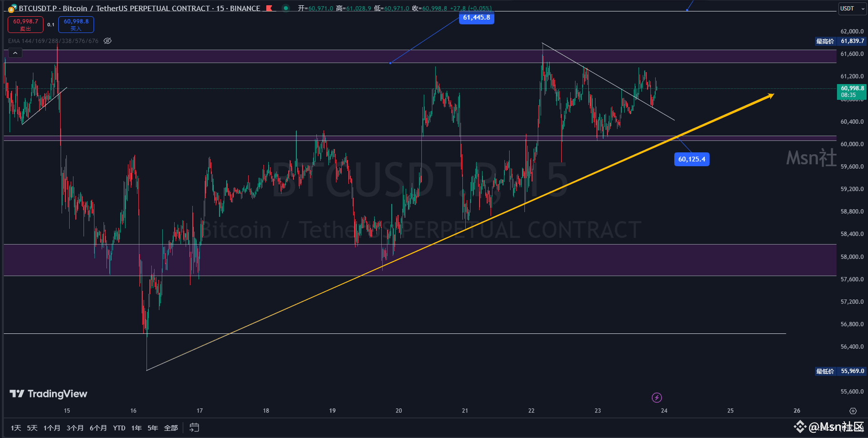This screenshot has width=868, height=438.
Task: Select the 5年 time range tab
Action: point(152,428)
